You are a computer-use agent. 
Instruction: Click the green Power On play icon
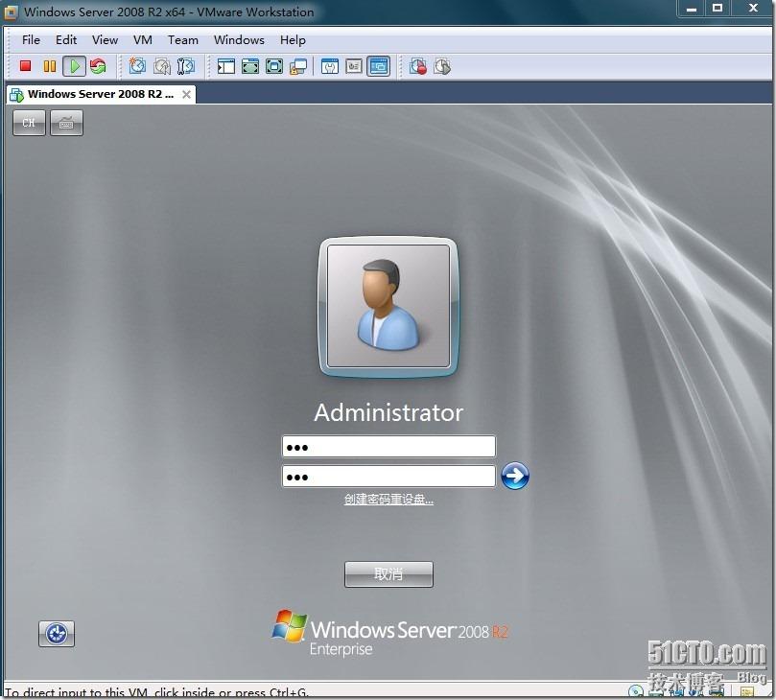coord(74,66)
